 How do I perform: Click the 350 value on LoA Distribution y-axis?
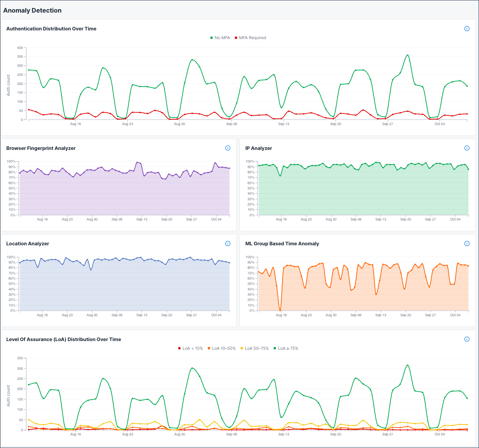click(20, 358)
